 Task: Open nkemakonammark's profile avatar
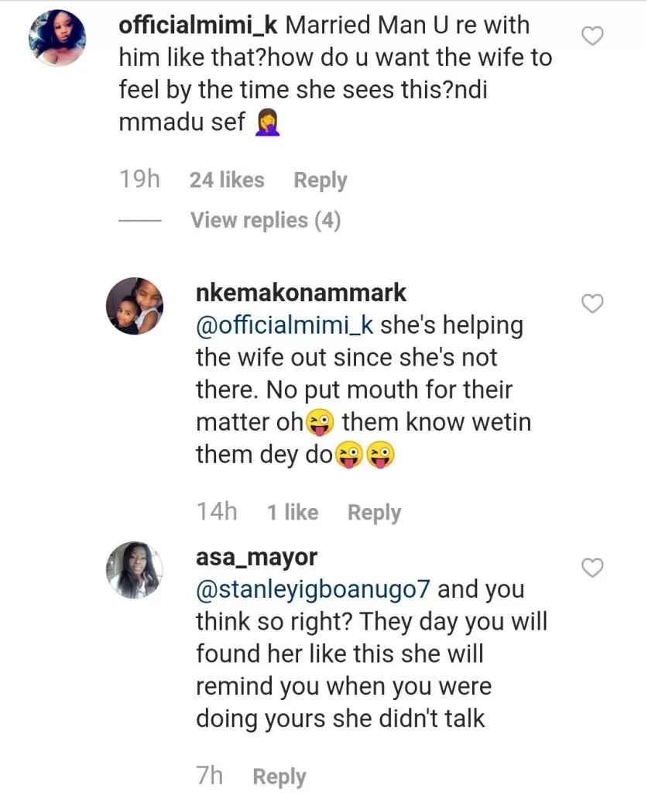pos(135,306)
